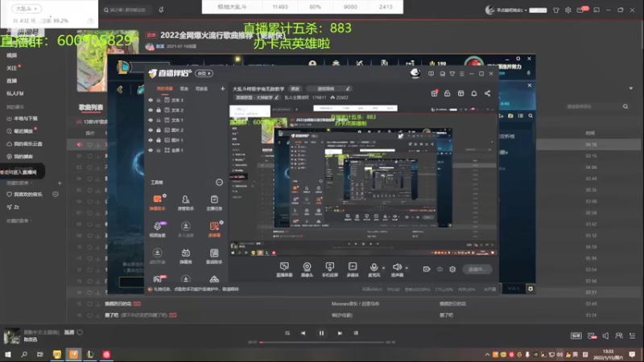Toggle visibility of 图片 1 layer
The height and width of the screenshot is (362, 644).
coord(151,140)
